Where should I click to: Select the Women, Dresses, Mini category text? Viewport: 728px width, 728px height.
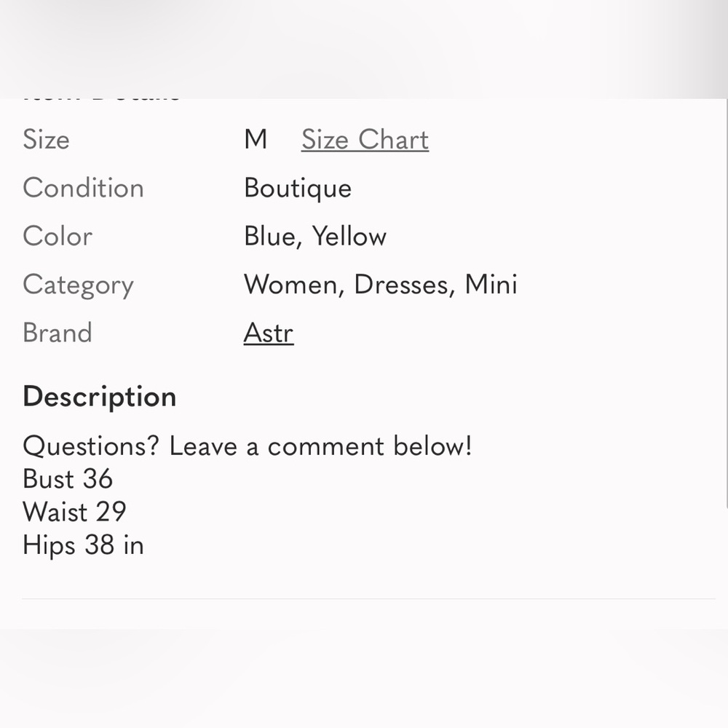coord(380,284)
